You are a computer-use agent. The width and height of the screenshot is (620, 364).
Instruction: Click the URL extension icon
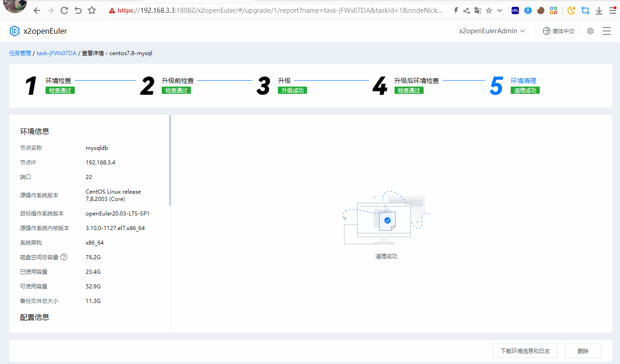click(x=515, y=10)
